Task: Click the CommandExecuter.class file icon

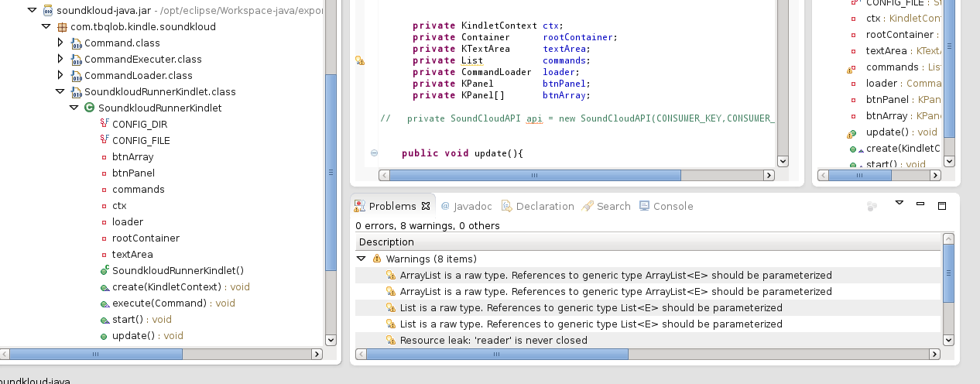Action: pyautogui.click(x=75, y=59)
